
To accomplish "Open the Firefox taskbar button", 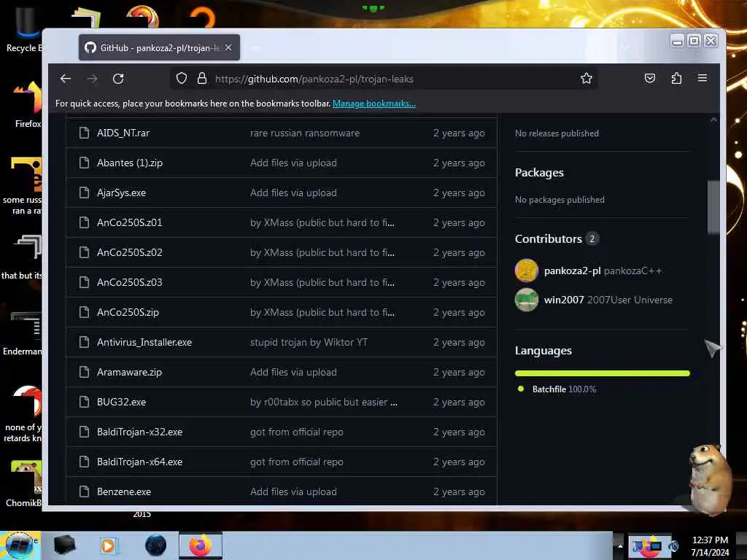I will (201, 545).
